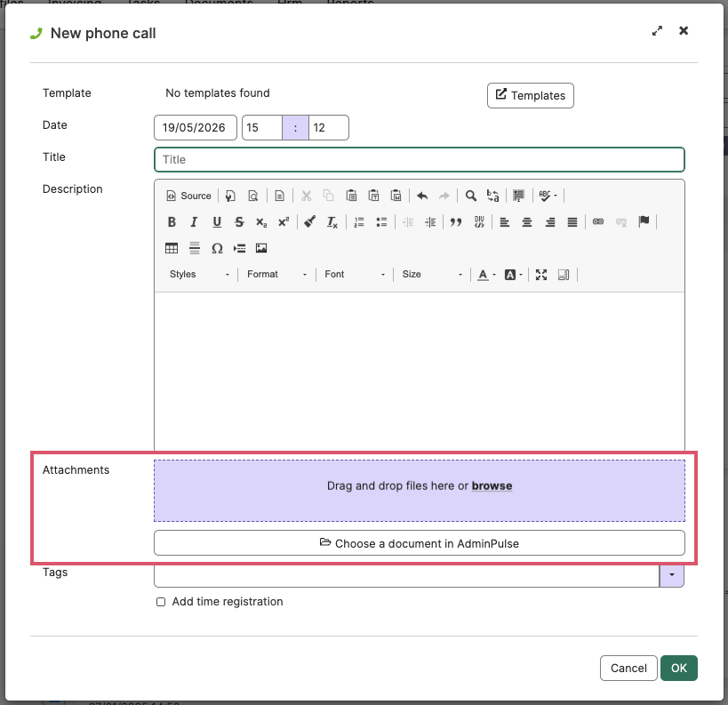The width and height of the screenshot is (728, 705).
Task: Click the Title input field
Action: coord(420,160)
